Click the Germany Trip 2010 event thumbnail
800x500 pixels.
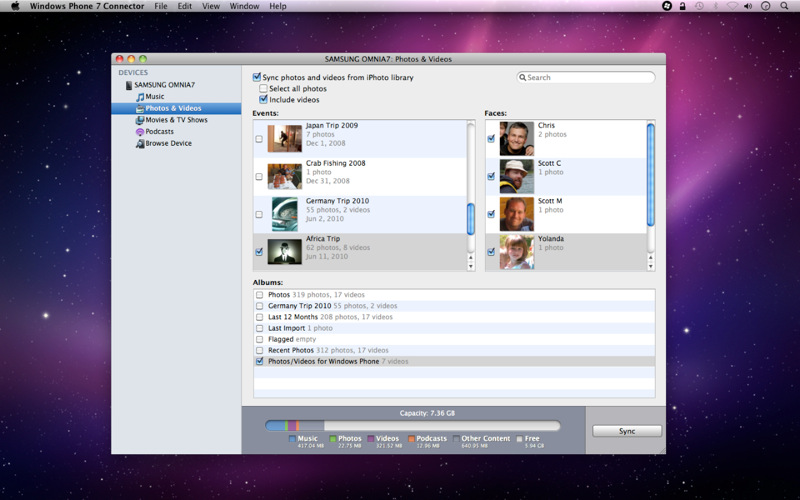coord(285,214)
